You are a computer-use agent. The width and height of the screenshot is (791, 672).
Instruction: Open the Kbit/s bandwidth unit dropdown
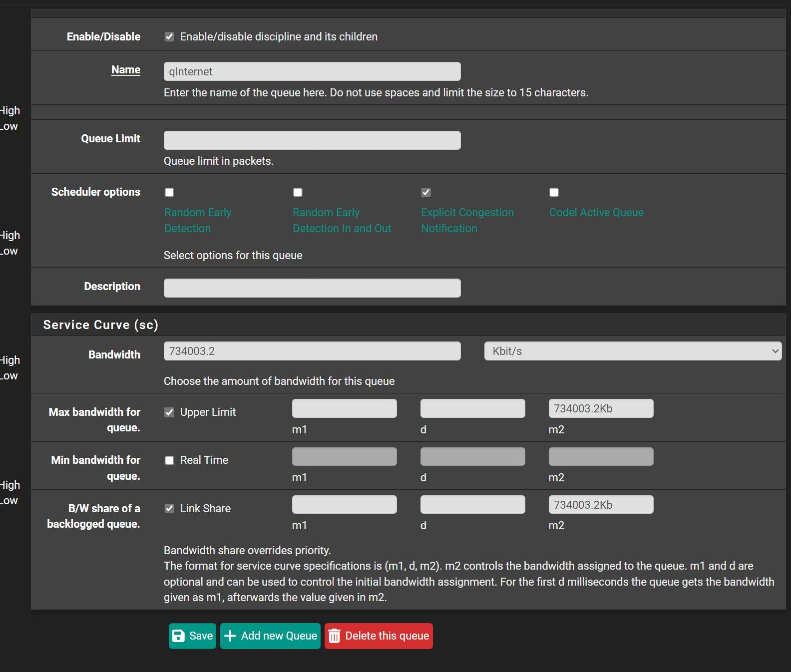[633, 351]
